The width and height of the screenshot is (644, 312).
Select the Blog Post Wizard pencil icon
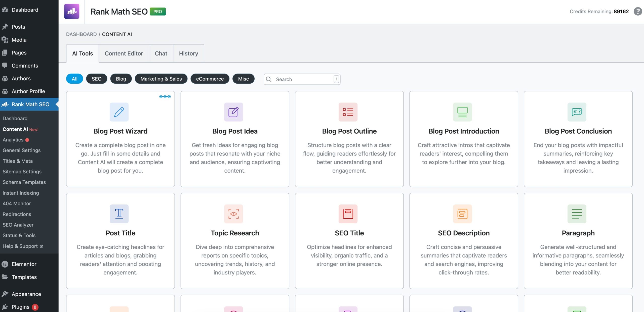[119, 112]
